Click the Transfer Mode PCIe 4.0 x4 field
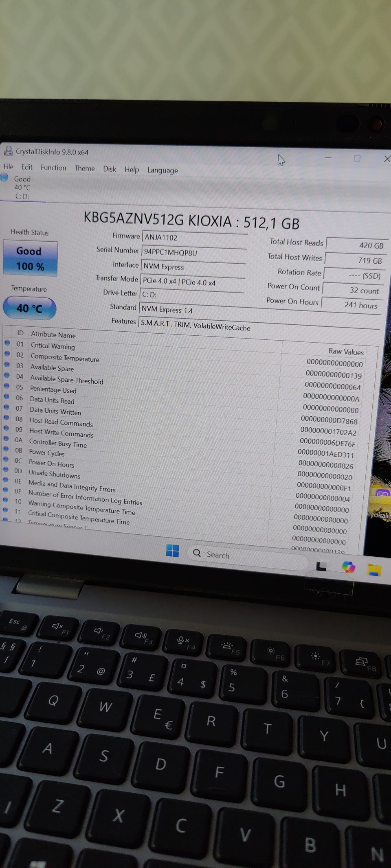This screenshot has width=391, height=868. point(192,282)
